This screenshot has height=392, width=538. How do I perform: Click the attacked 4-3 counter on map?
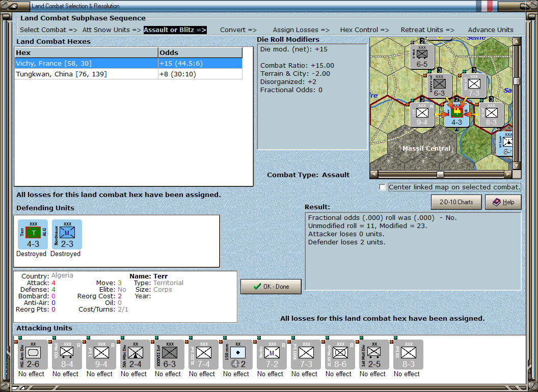click(x=456, y=115)
